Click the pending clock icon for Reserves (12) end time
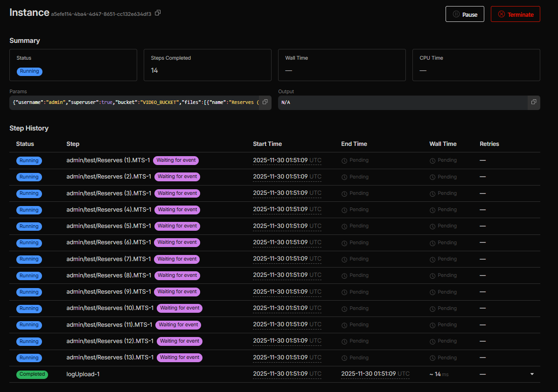The width and height of the screenshot is (558, 392). coord(344,341)
